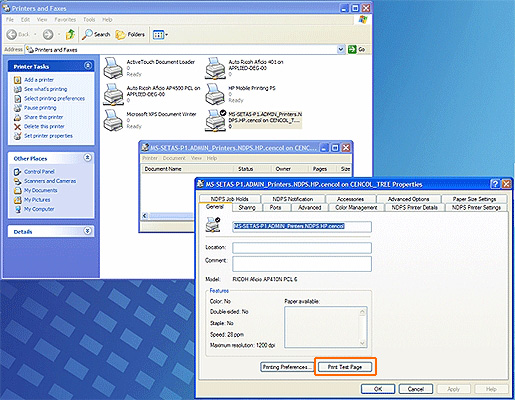Select the Microsoft XPS Document Writer icon

tap(113, 120)
